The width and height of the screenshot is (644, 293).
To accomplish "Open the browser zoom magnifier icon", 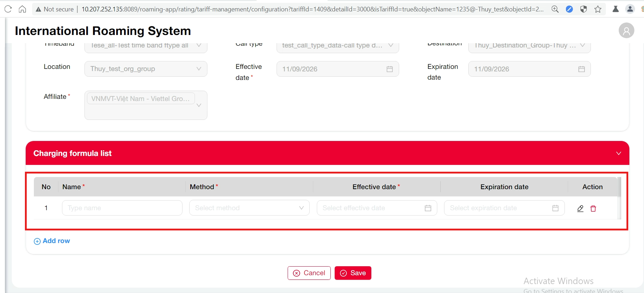I will tap(555, 9).
